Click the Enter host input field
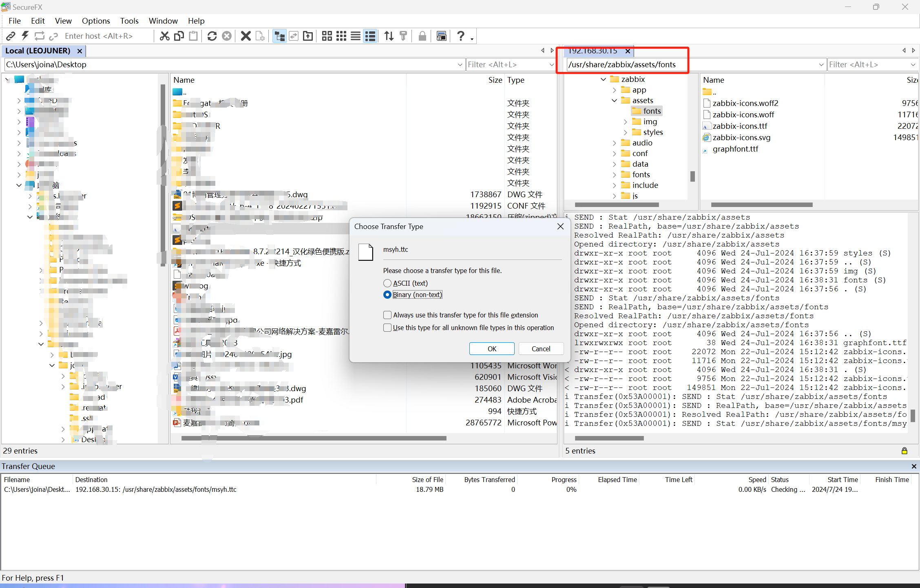Screen dimensions: 920x588 click(107, 36)
